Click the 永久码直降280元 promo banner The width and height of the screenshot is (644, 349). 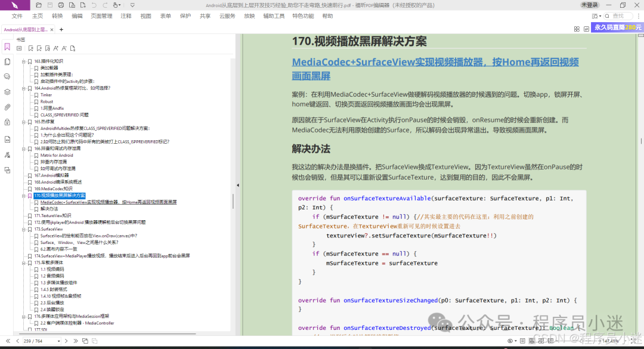pos(617,27)
